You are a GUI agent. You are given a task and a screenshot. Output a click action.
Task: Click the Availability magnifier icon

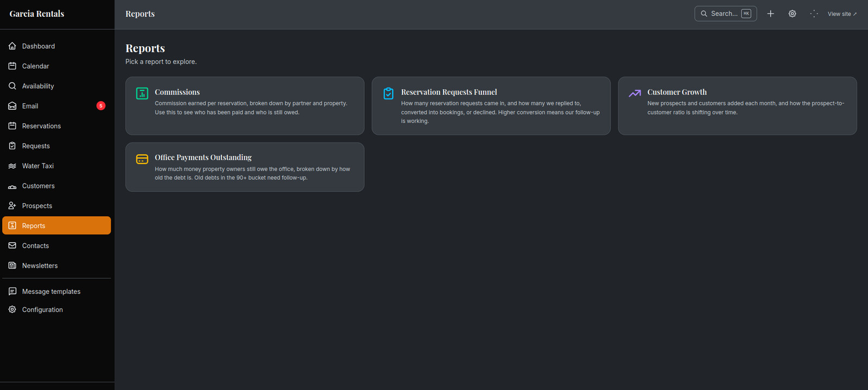[12, 86]
